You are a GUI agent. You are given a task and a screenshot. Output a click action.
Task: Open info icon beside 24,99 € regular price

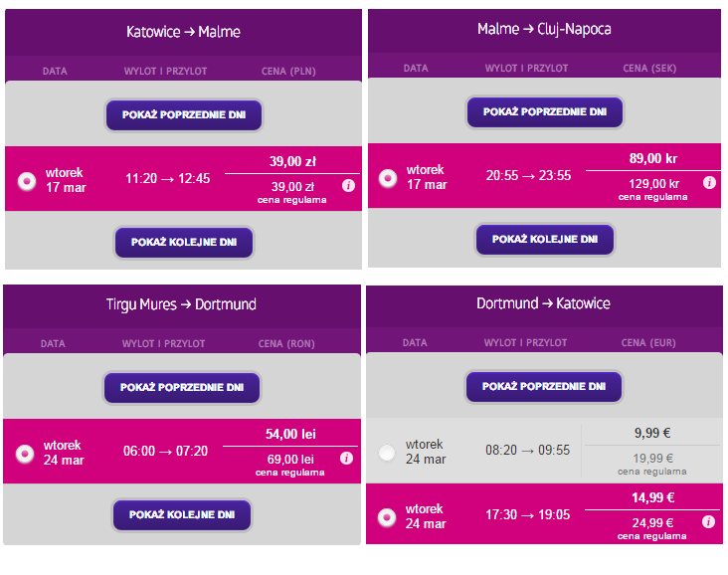click(x=708, y=522)
